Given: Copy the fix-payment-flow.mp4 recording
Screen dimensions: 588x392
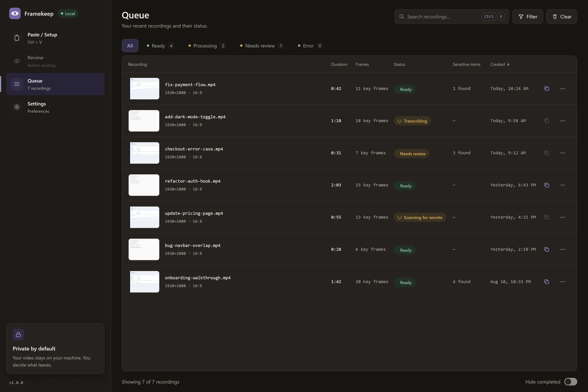Looking at the screenshot, I should 547,89.
